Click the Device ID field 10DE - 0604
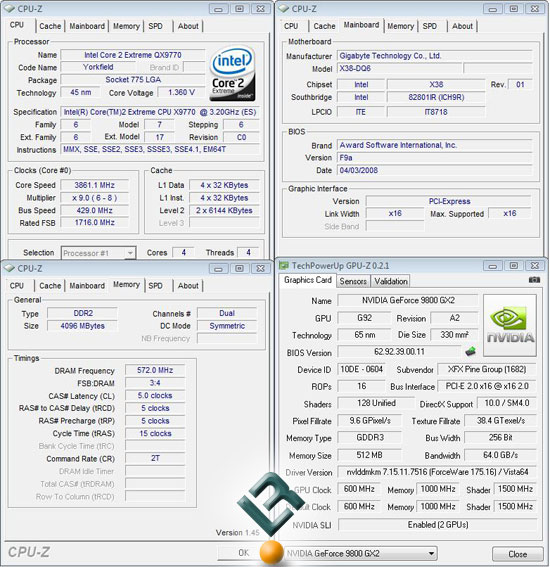Image resolution: width=550 pixels, height=567 pixels. pos(362,369)
